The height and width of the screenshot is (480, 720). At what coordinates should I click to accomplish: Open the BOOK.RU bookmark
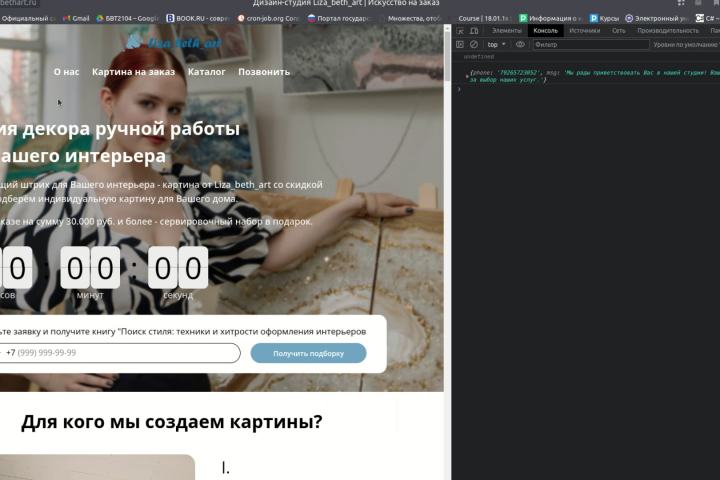197,18
